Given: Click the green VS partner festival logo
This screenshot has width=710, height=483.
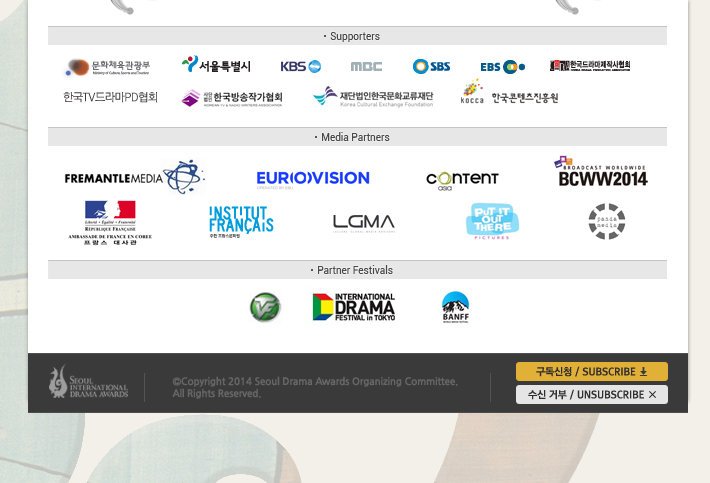Looking at the screenshot, I should point(265,307).
